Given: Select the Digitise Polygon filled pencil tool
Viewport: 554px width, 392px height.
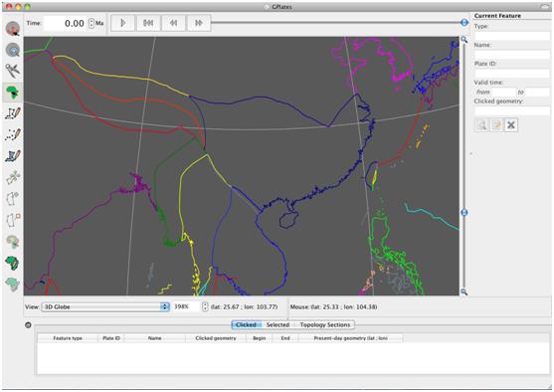Looking at the screenshot, I should [13, 156].
